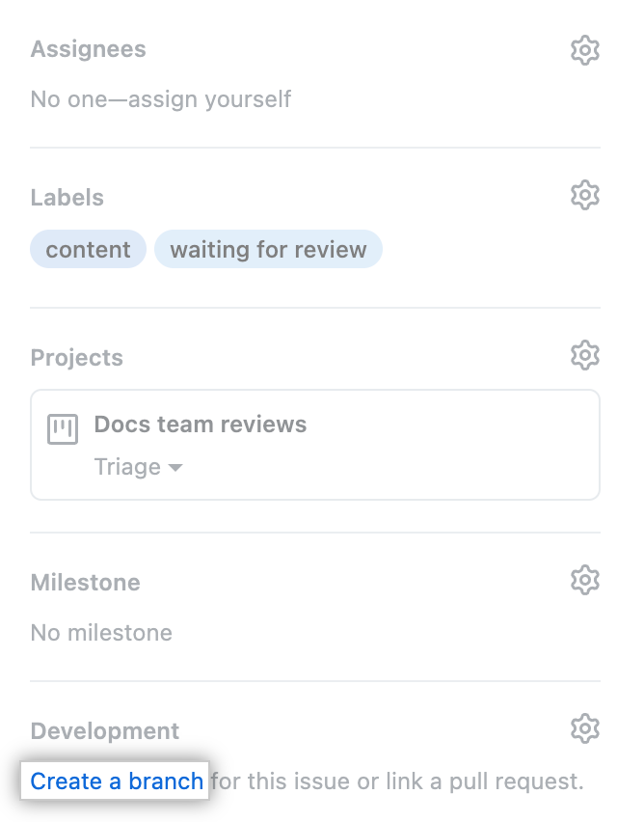Open the Docs team reviews project
The height and width of the screenshot is (822, 644).
(201, 425)
